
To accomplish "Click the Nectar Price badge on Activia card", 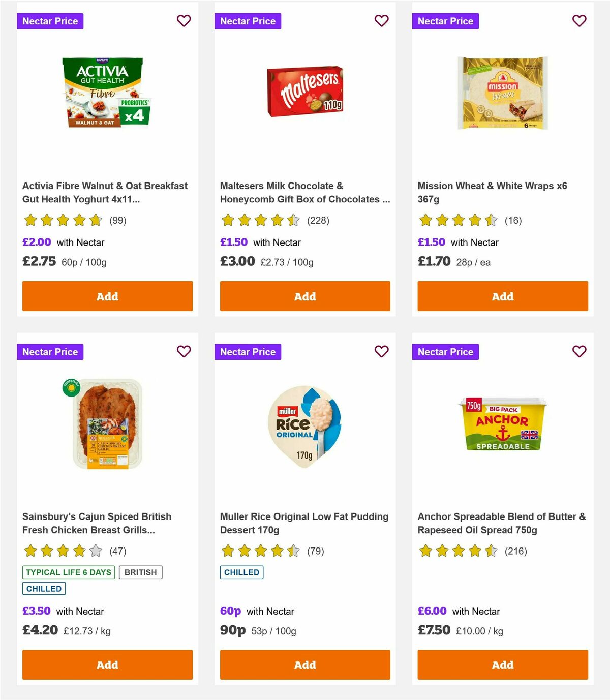I will (50, 21).
